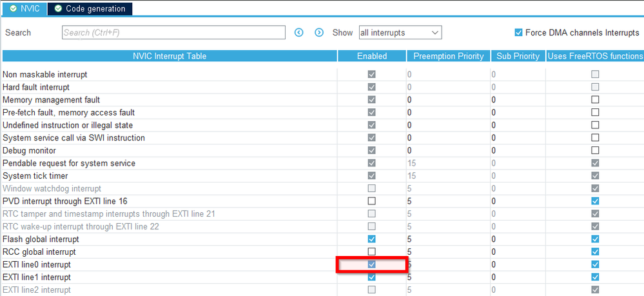The height and width of the screenshot is (296, 644).
Task: Uncheck FreeRTOS functions for RCC global interrupt
Action: (595, 252)
